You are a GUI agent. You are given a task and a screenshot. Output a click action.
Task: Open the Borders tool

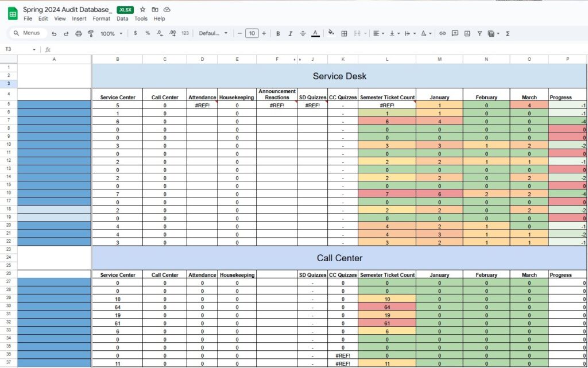pos(344,34)
